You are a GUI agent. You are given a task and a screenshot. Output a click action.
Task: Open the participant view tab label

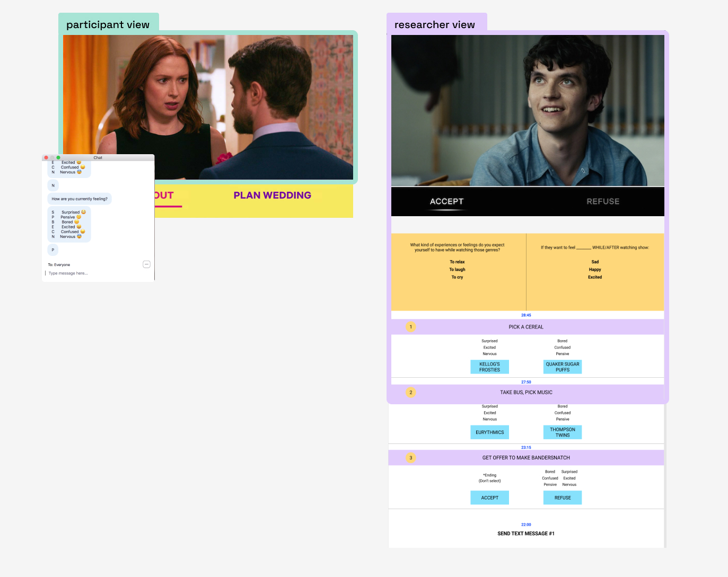108,24
